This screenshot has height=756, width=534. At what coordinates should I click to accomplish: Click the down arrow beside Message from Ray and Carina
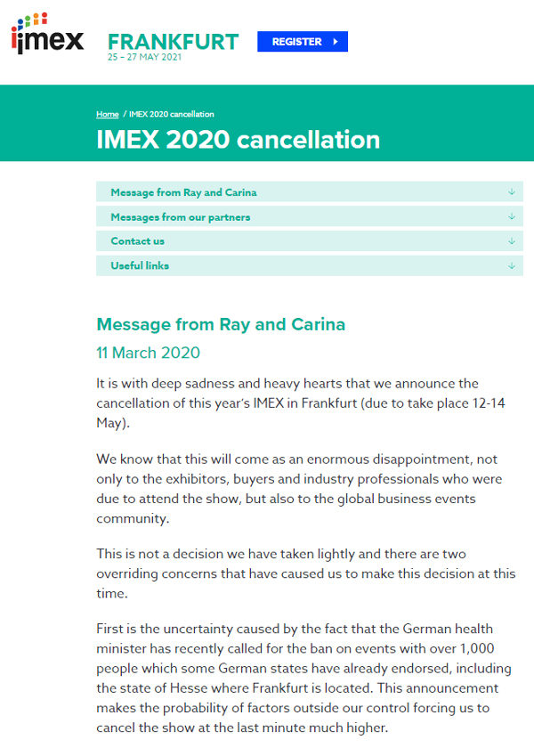coord(512,191)
